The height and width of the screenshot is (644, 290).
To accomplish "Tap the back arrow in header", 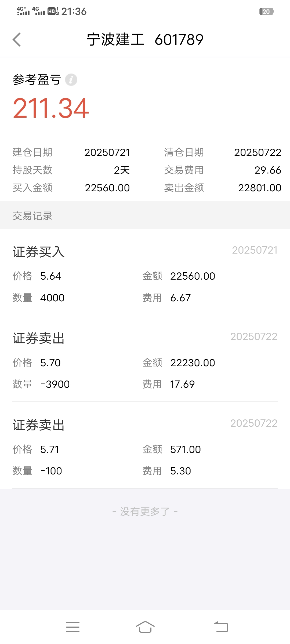I will (17, 40).
